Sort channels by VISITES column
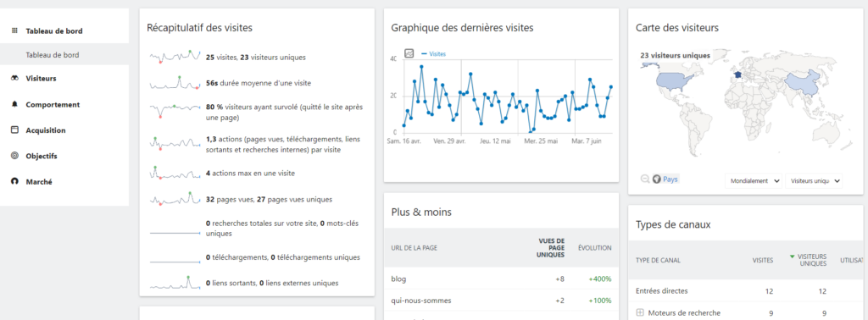Image resolution: width=868 pixels, height=320 pixels. click(763, 260)
